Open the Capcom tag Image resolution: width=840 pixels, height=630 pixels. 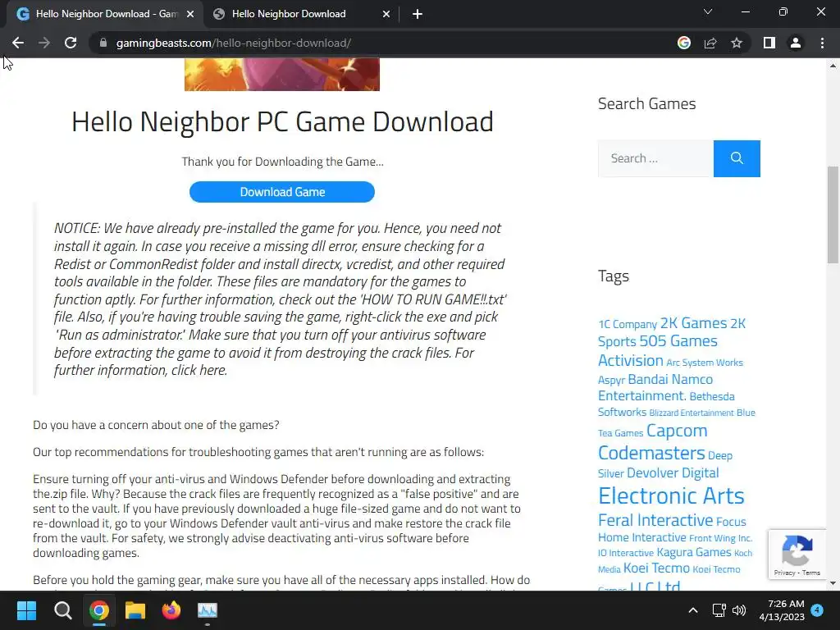pos(677,431)
